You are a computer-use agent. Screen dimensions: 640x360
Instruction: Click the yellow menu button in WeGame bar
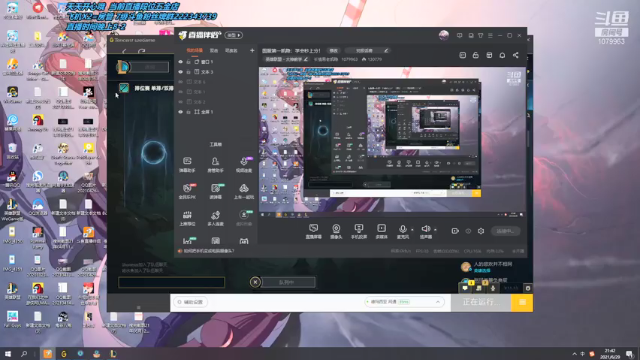tap(522, 302)
